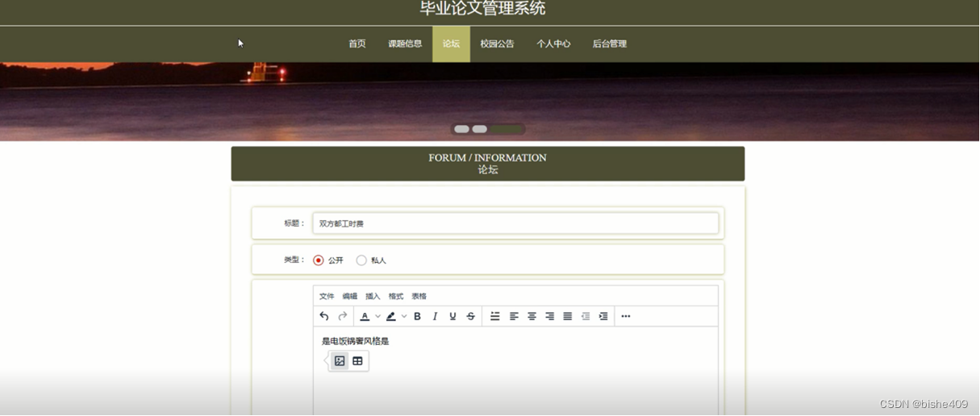
Task: Select second banner carousel indicator
Action: pyautogui.click(x=479, y=129)
